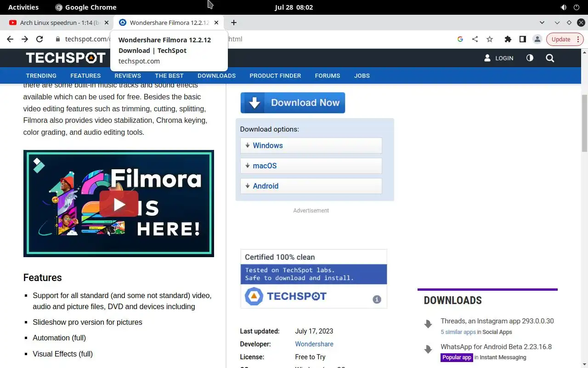This screenshot has width=588, height=368.
Task: Click the page vertical scrollbar thumb
Action: (584, 123)
